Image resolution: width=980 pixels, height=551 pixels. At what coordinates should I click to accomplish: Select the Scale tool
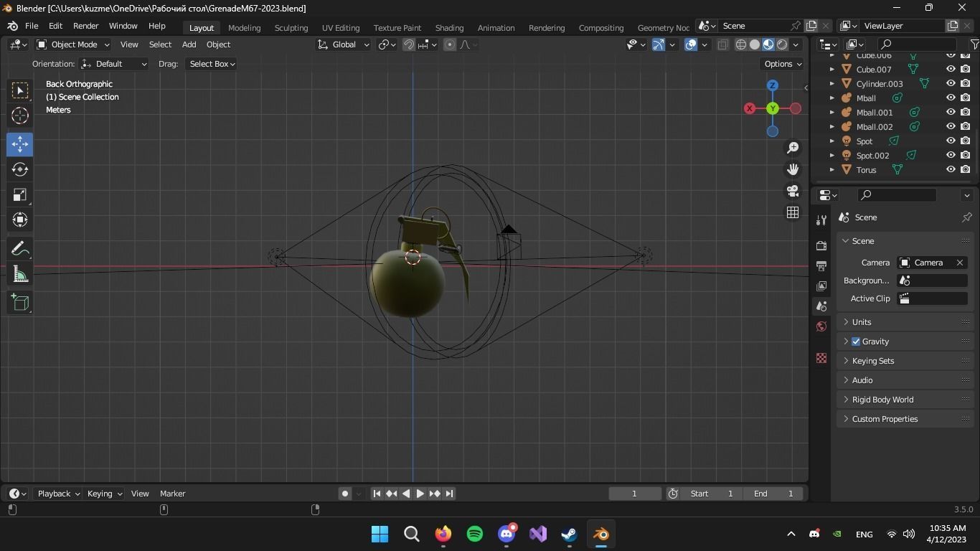coord(19,194)
